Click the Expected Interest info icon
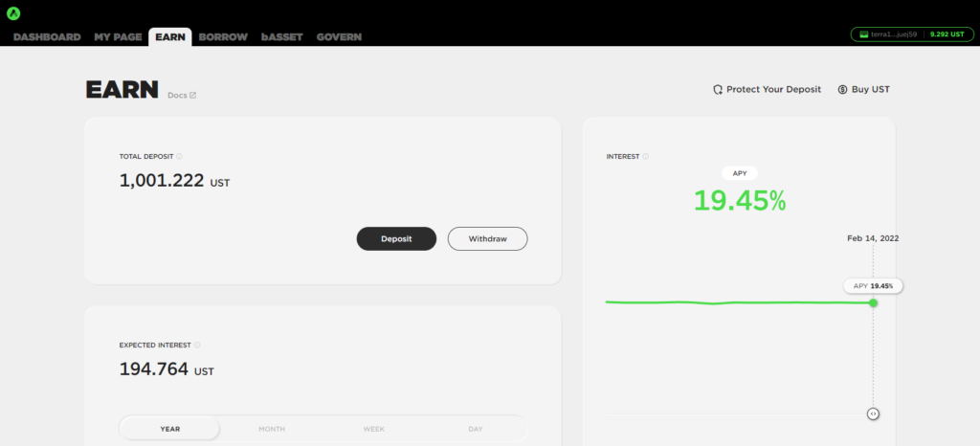980x446 pixels. [x=198, y=345]
